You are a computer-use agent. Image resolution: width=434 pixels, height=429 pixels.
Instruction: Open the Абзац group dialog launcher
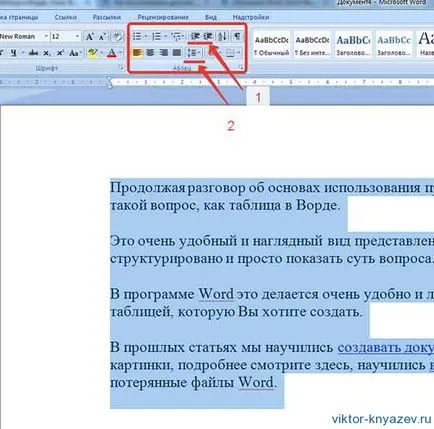pyautogui.click(x=240, y=68)
